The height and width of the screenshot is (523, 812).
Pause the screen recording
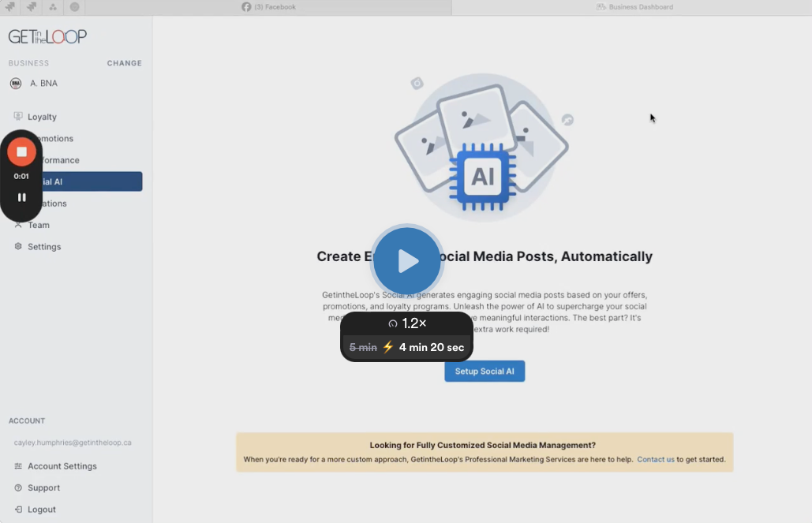point(21,196)
